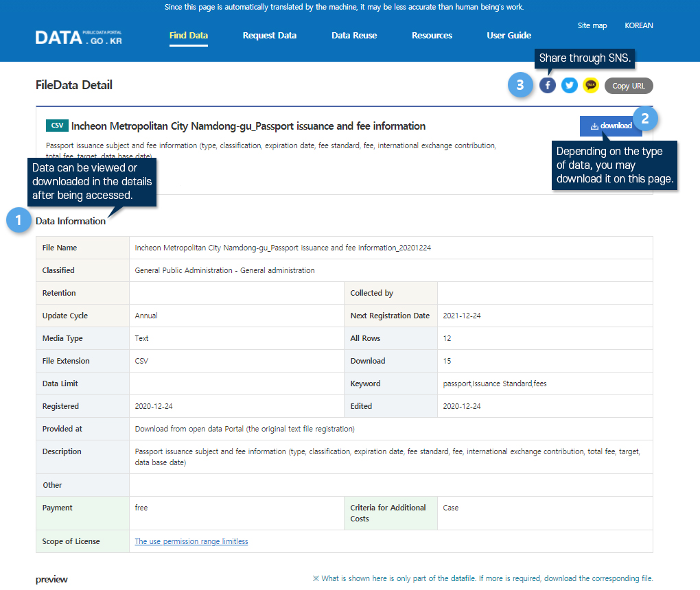Click the Incheon Namdong-gu passport dataset title
The height and width of the screenshot is (590, 700).
coord(248,126)
